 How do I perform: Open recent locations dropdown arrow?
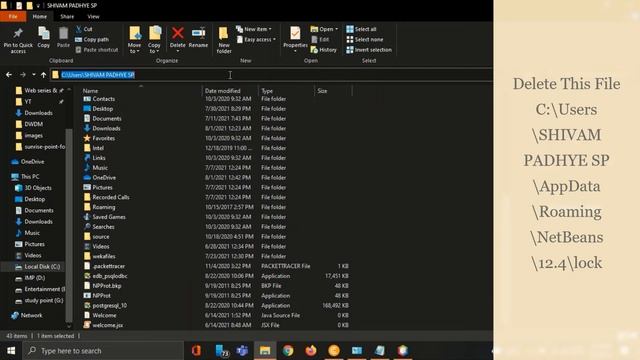pos(33,75)
